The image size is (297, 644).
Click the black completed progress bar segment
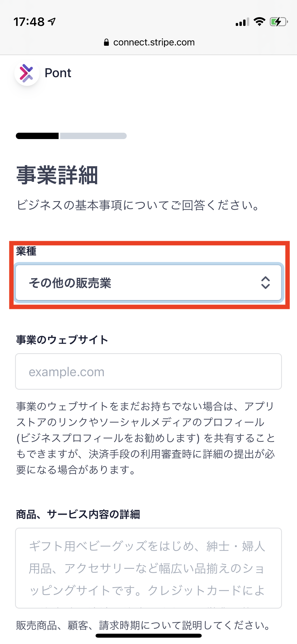(37, 136)
